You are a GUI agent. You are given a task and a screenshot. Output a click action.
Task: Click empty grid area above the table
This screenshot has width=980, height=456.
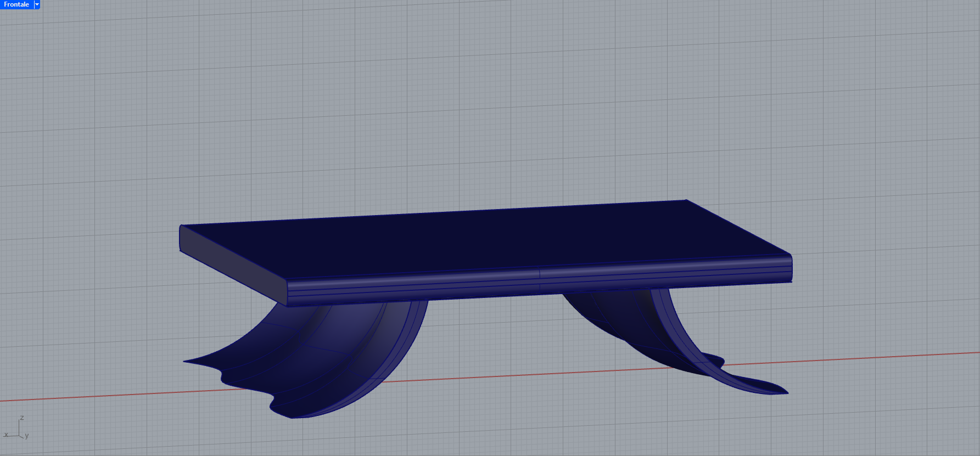tap(489, 110)
